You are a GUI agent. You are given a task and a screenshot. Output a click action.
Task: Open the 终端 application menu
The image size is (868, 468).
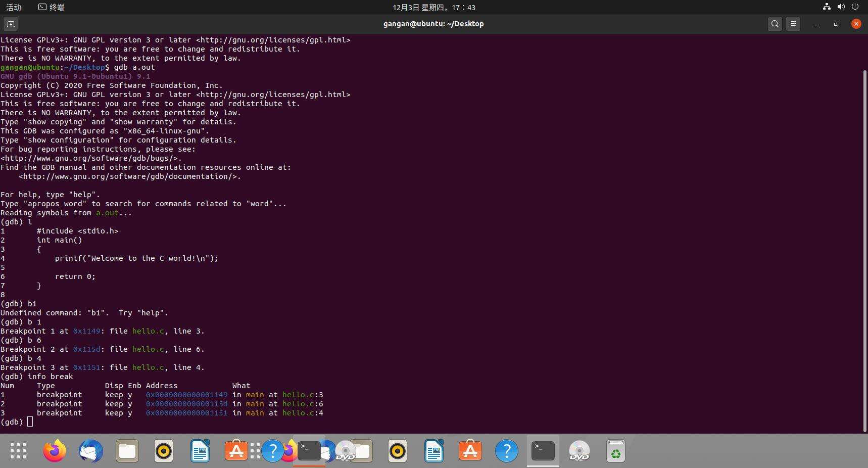coord(51,7)
